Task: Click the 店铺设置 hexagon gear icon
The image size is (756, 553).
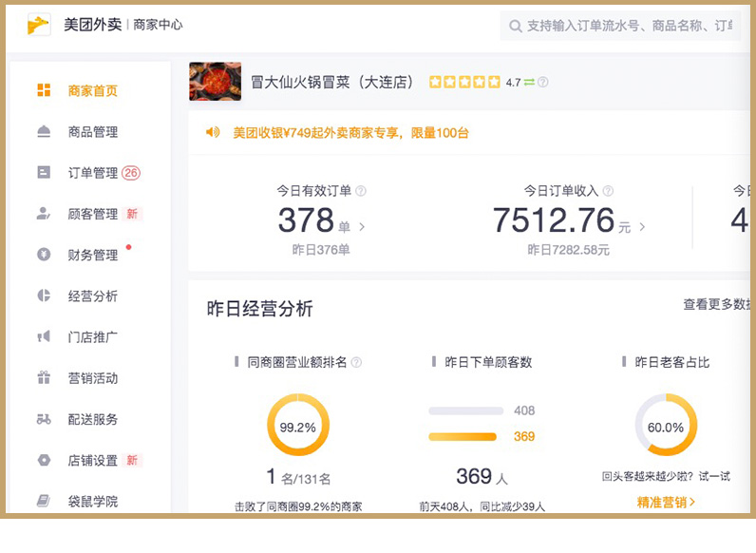Action: tap(44, 460)
